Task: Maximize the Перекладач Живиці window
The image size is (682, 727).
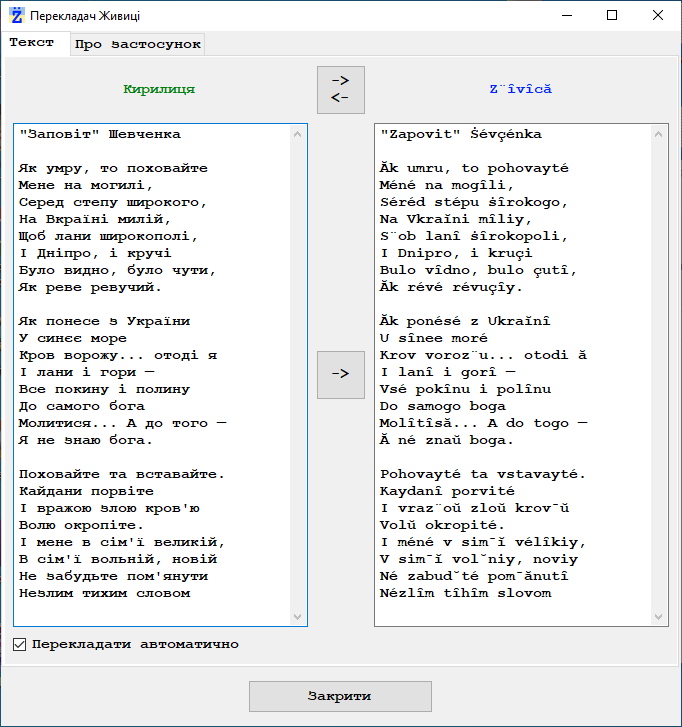Action: 611,15
